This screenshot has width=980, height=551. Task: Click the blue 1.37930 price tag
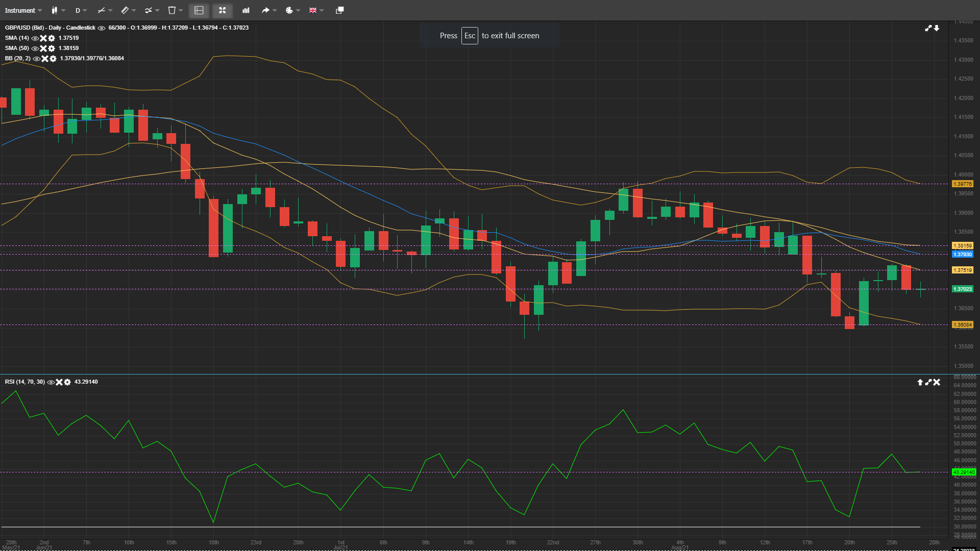963,255
